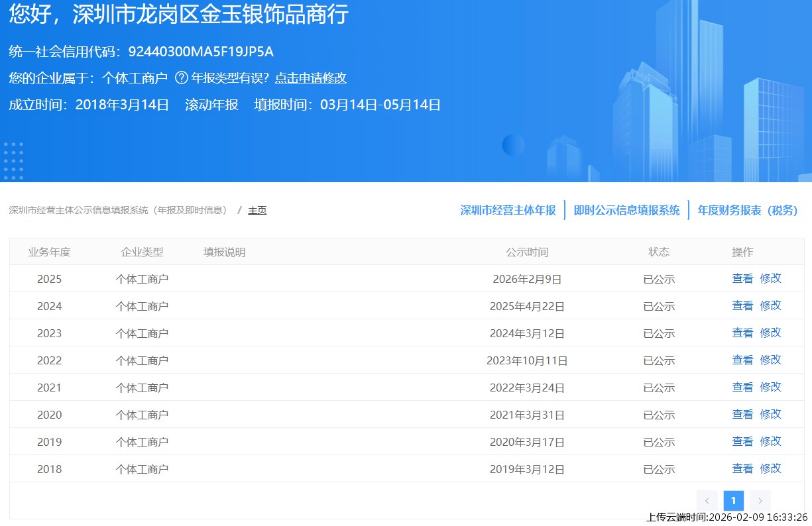The width and height of the screenshot is (812, 526).
Task: Click 点击申请修改 link
Action: pos(310,78)
